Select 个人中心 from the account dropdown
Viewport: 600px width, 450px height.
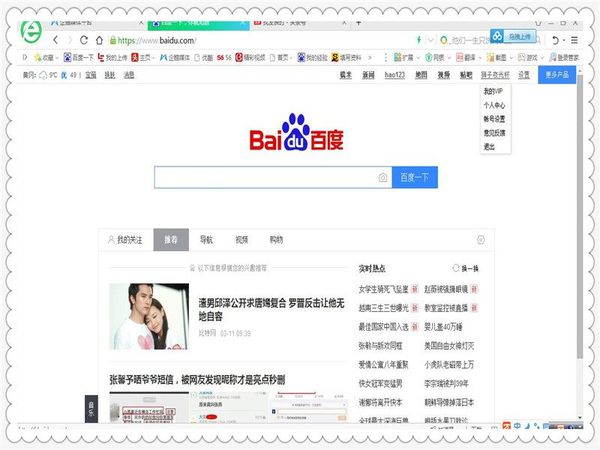pos(494,104)
